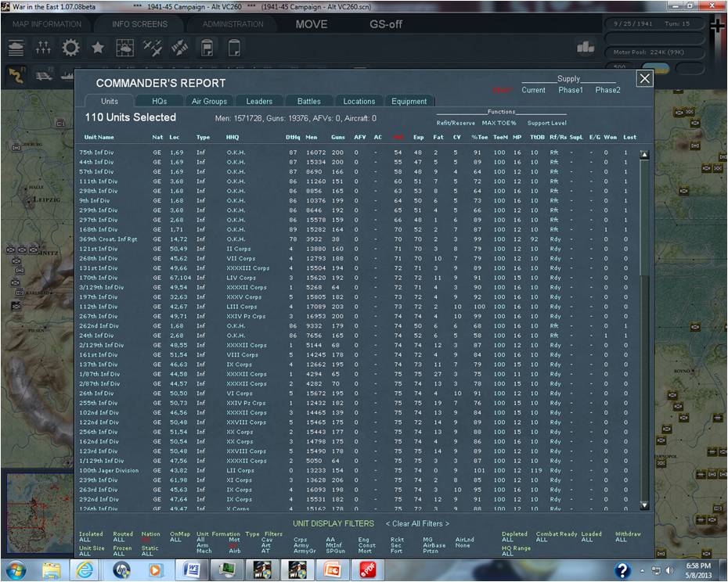This screenshot has height=582, width=728.
Task: Open Internet Explorer from the taskbar
Action: coord(84,570)
